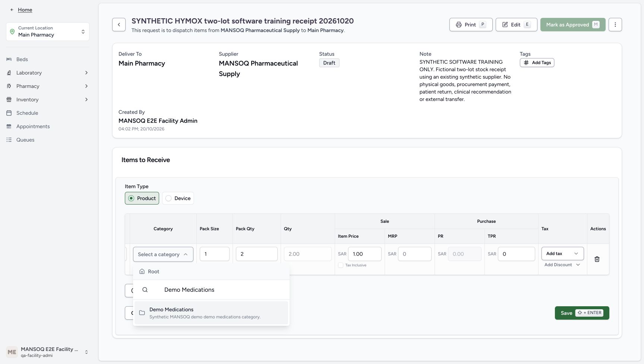Click the search magnifier icon in dropdown

coord(145,290)
